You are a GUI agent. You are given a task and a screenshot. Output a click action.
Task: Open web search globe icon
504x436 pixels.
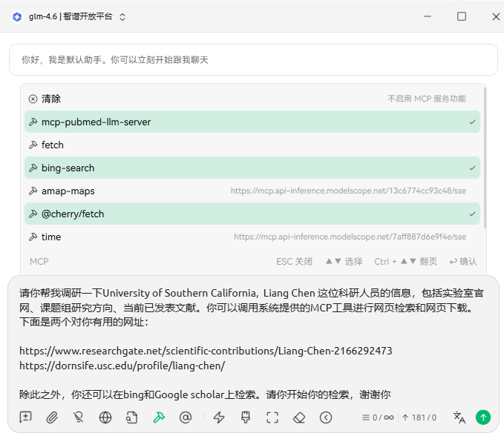point(105,417)
